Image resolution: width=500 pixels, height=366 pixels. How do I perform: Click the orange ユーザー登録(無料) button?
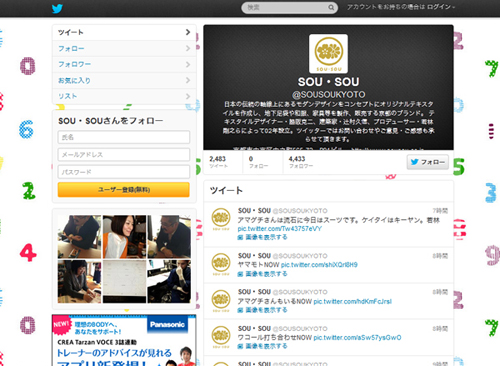point(124,190)
